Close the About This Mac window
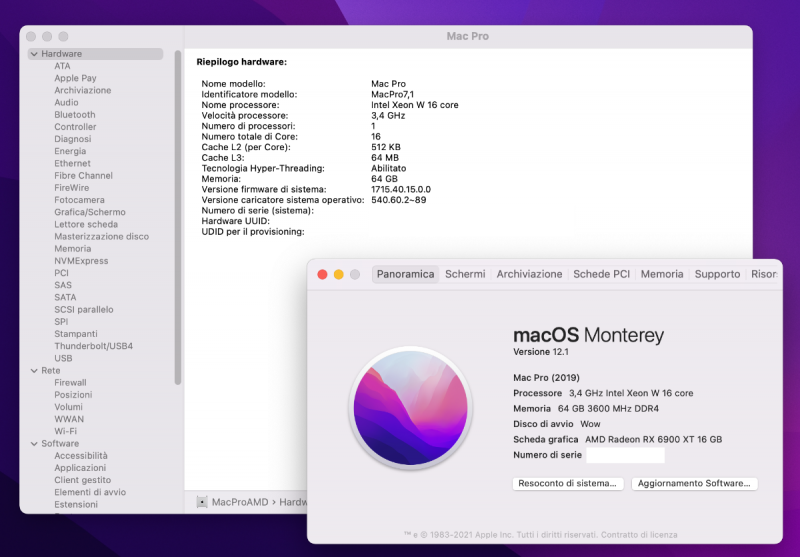Viewport: 800px width, 557px height. pyautogui.click(x=322, y=274)
